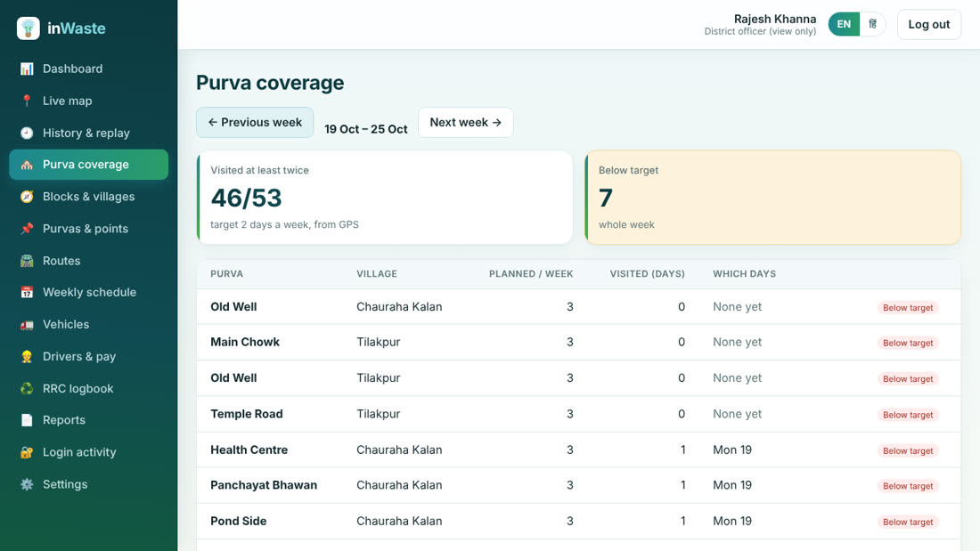
Task: Open the Dashboard page
Action: [x=89, y=69]
